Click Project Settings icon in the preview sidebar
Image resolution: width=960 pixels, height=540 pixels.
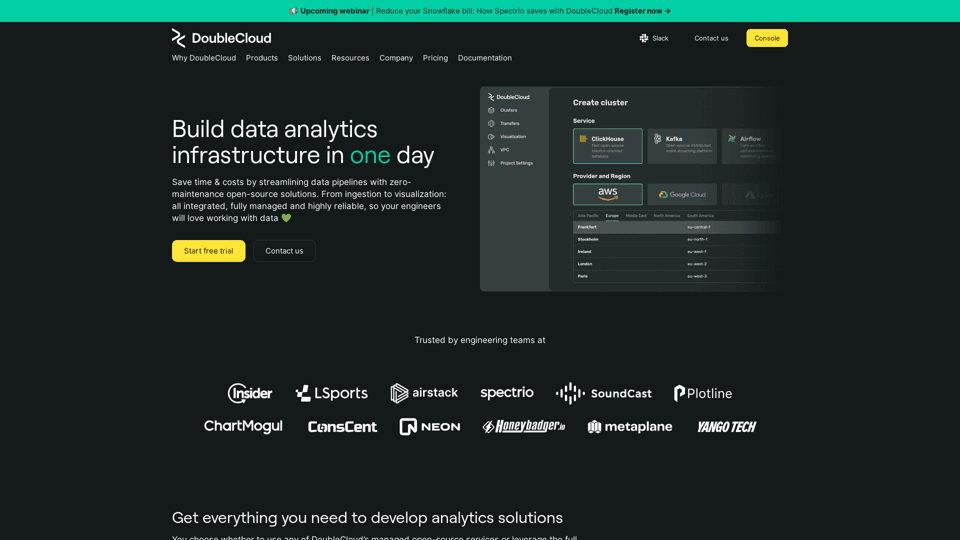coord(491,163)
